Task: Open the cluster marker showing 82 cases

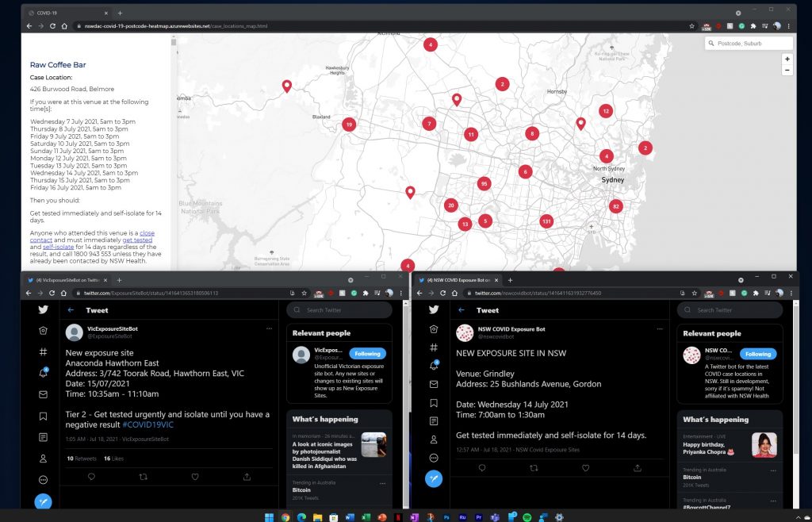Action: [x=615, y=206]
